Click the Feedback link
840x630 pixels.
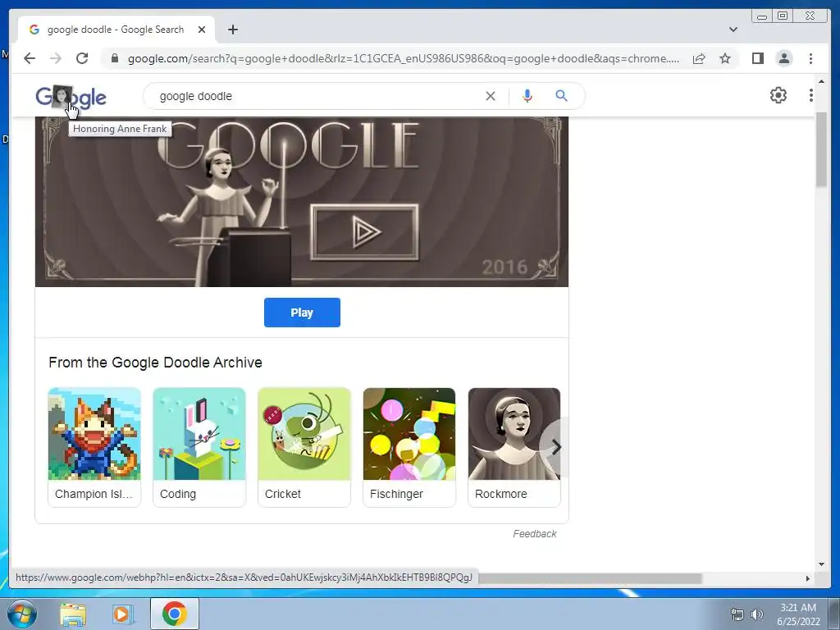(534, 533)
